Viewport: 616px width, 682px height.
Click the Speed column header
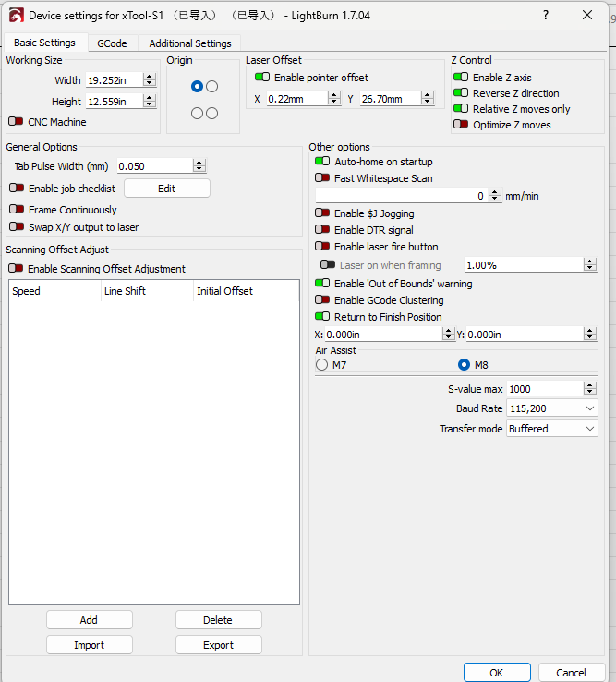coord(54,291)
